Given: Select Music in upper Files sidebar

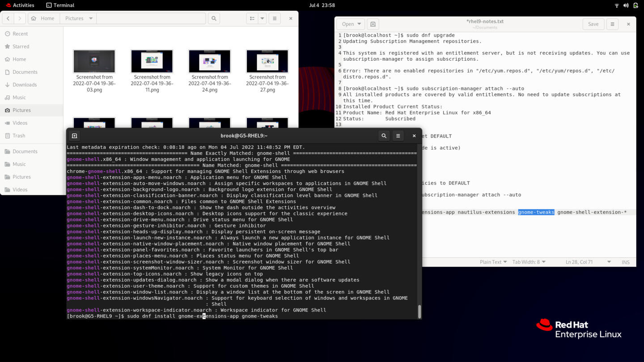Looking at the screenshot, I should tap(32, 97).
